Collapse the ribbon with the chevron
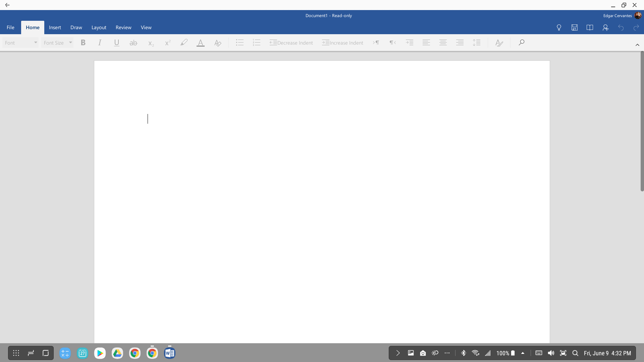644x362 pixels. pyautogui.click(x=637, y=45)
